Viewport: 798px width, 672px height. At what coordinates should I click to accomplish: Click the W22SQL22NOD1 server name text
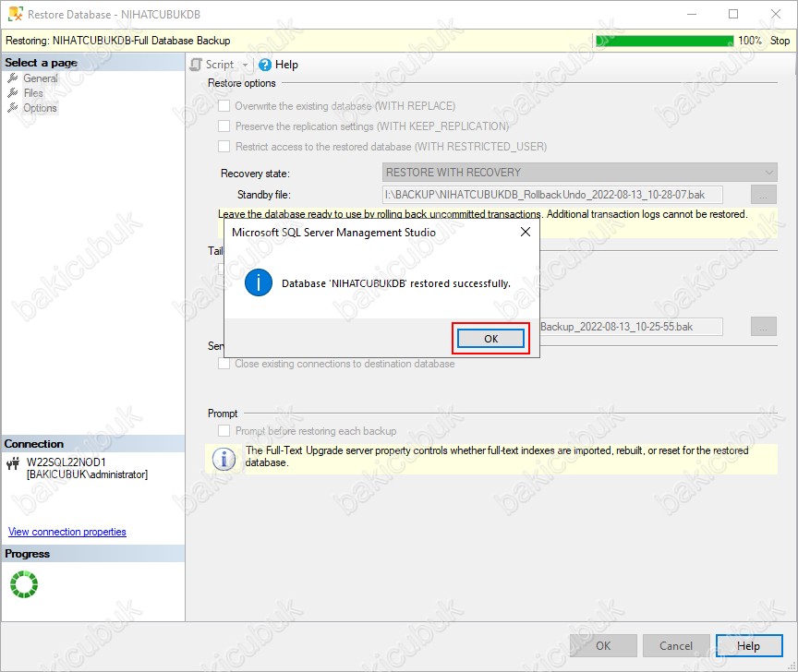[66, 462]
